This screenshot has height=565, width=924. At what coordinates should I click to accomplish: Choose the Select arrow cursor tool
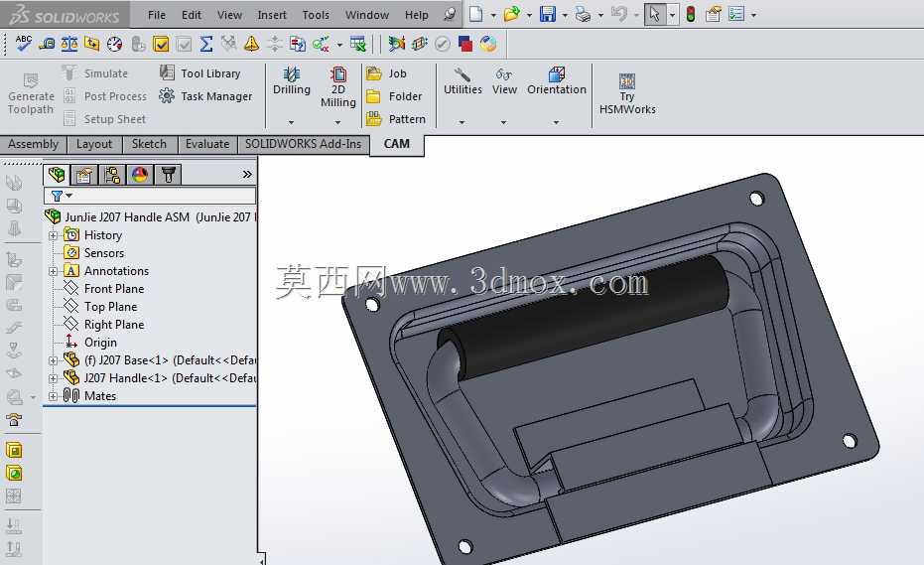pyautogui.click(x=654, y=14)
